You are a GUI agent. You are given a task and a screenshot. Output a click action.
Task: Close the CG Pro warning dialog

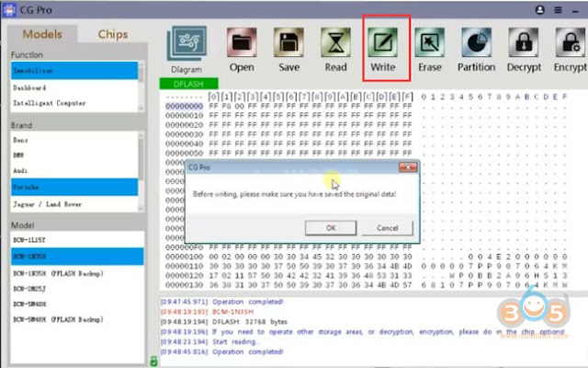(408, 167)
